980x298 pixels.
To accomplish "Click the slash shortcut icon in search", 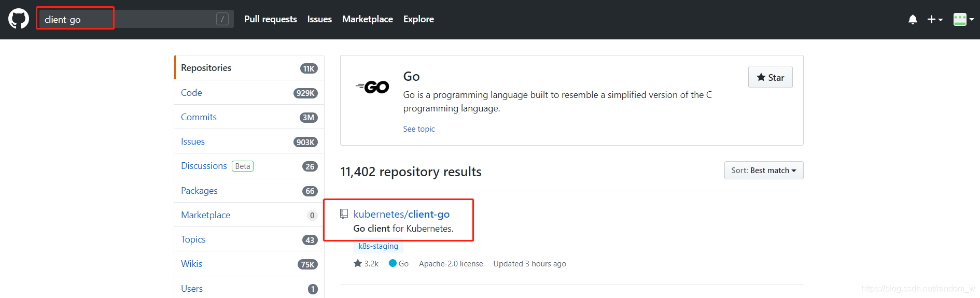I will (222, 19).
